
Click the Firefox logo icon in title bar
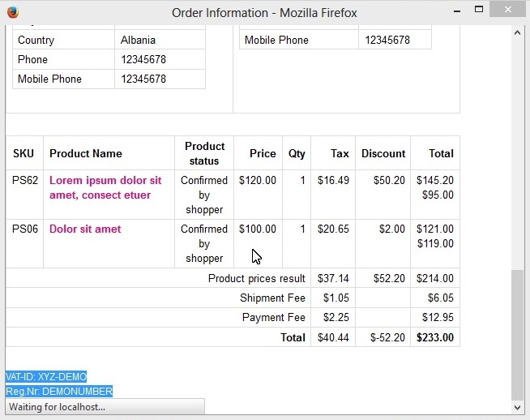point(12,12)
